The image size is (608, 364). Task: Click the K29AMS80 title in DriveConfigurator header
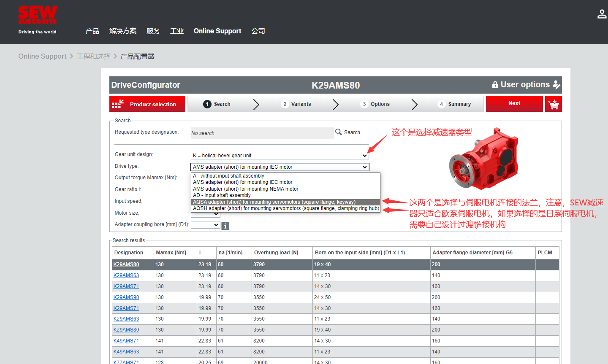point(336,85)
